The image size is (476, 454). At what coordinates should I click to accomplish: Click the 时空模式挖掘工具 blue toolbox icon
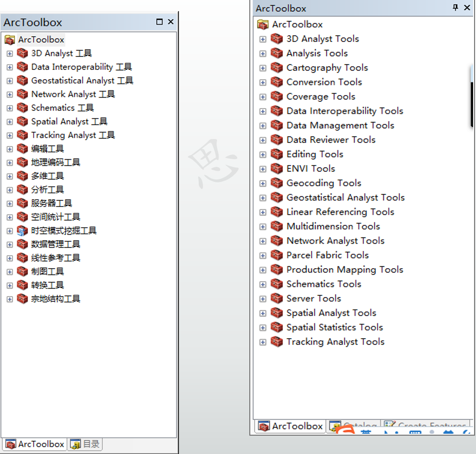pos(22,231)
